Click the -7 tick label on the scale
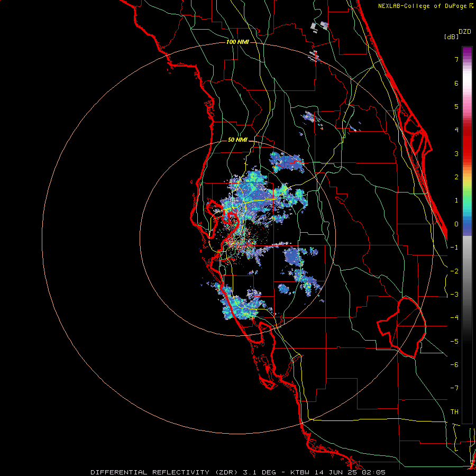The width and height of the screenshot is (476, 476). (x=454, y=388)
